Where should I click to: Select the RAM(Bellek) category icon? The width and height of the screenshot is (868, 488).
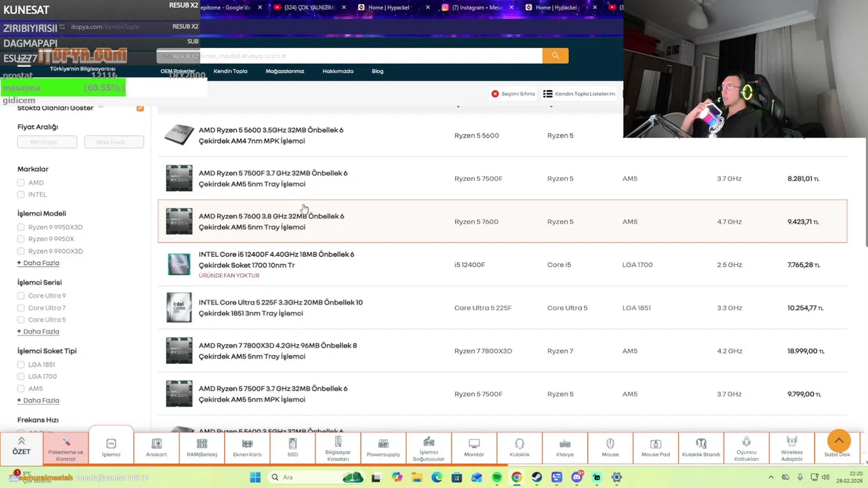click(x=202, y=447)
